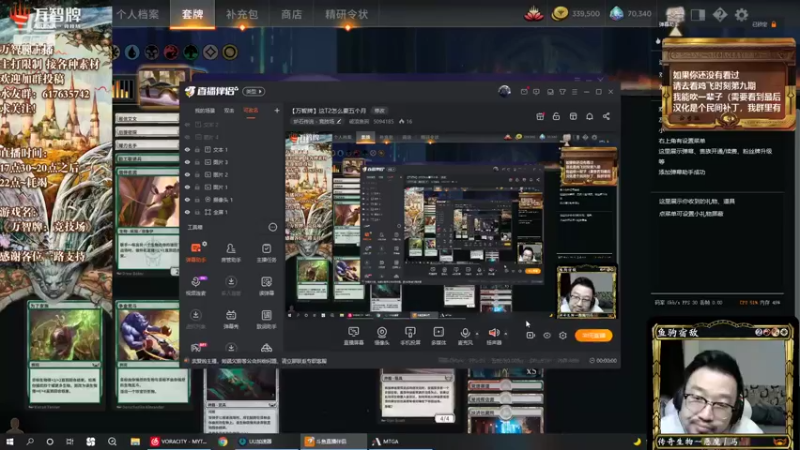This screenshot has height=450, width=800.
Task: Switch to VORACITY taskbar window
Action: (x=179, y=441)
